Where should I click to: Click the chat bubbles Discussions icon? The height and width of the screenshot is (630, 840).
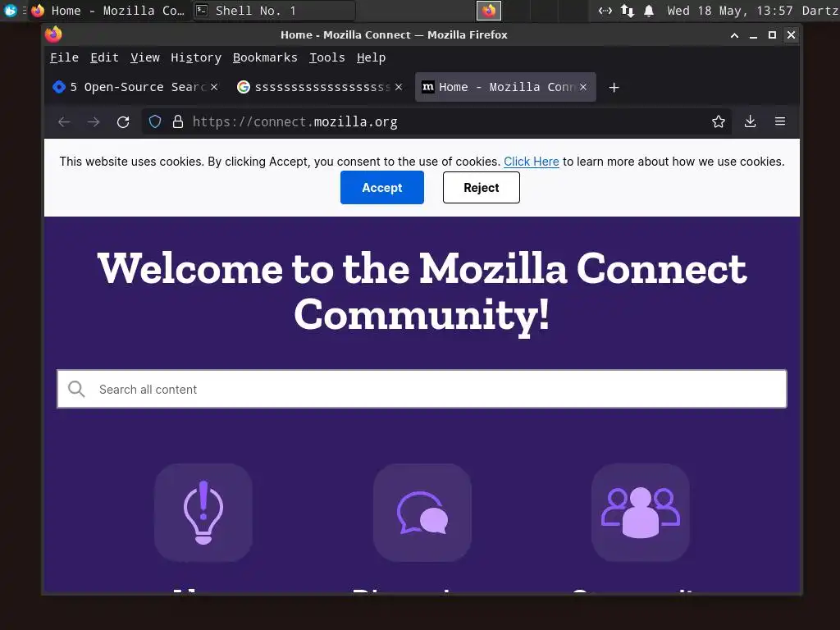pos(422,513)
